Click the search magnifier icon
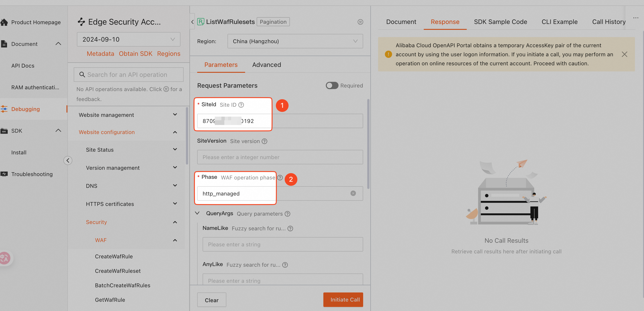The height and width of the screenshot is (311, 644). pyautogui.click(x=82, y=74)
